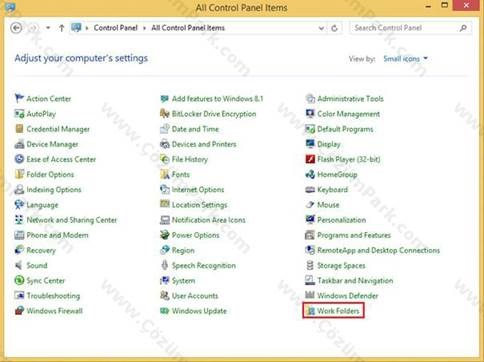Viewport: 484px width, 362px height.
Task: Go up one level with Up arrow
Action: [61, 28]
